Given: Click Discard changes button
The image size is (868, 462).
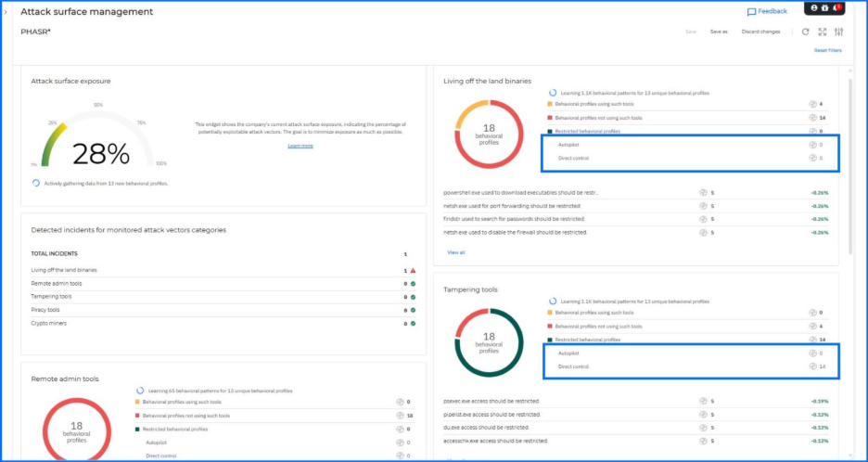Looking at the screenshot, I should pyautogui.click(x=760, y=32).
